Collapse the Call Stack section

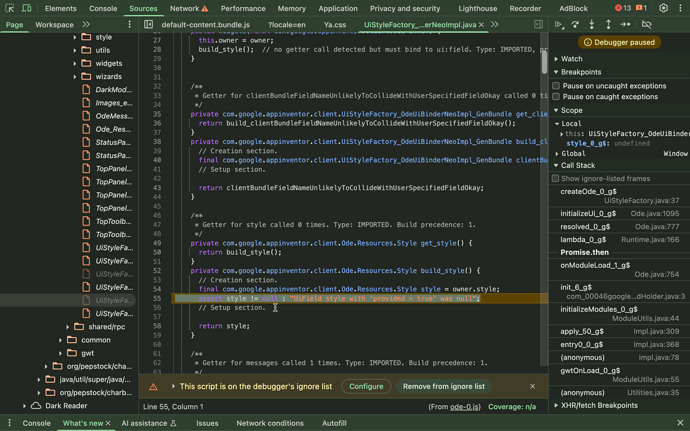coord(556,166)
